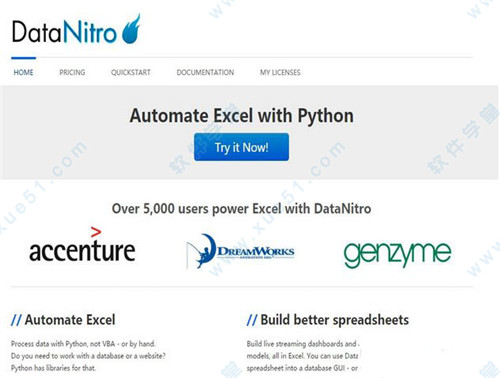The image size is (500, 378).
Task: Click the Automate Excel with Python headline
Action: point(242,116)
